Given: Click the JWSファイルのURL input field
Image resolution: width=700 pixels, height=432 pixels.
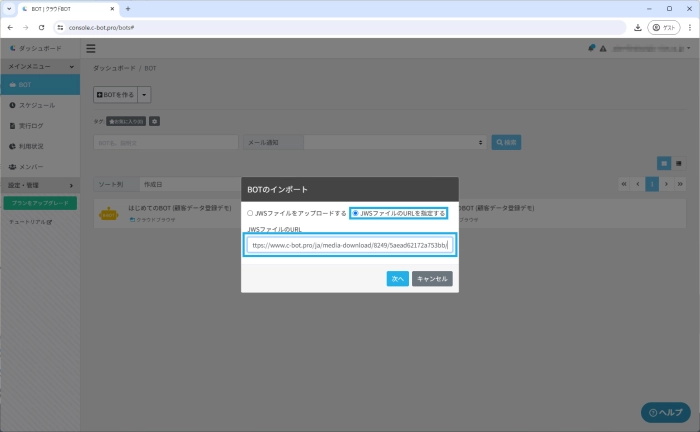Looking at the screenshot, I should tap(350, 244).
